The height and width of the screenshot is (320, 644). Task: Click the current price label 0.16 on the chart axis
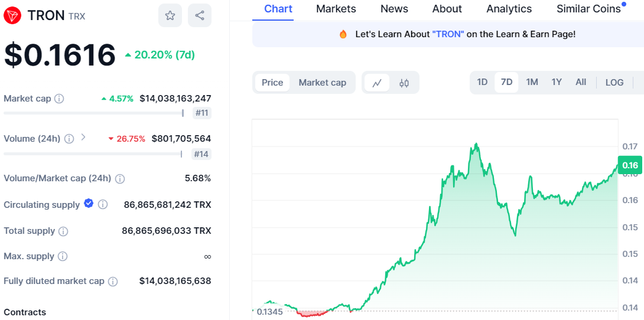click(630, 165)
